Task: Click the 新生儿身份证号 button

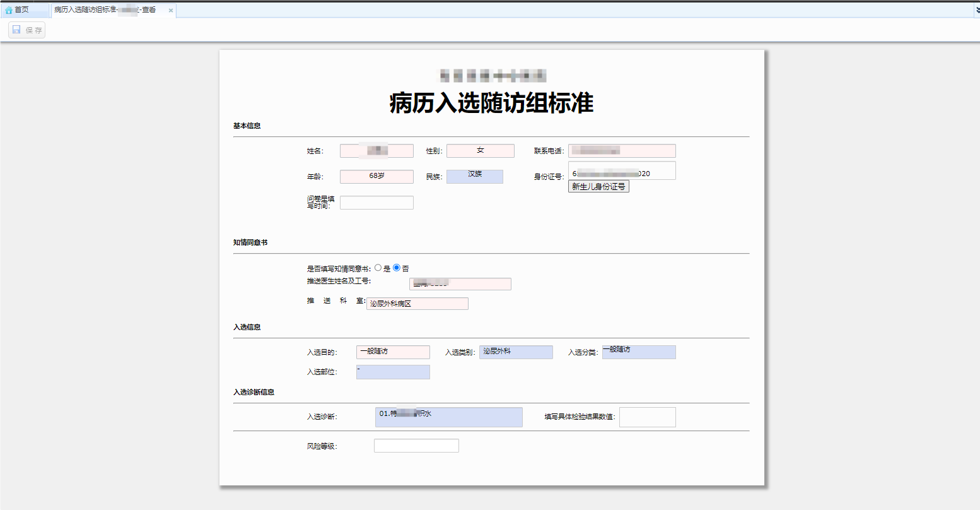Action: tap(598, 187)
